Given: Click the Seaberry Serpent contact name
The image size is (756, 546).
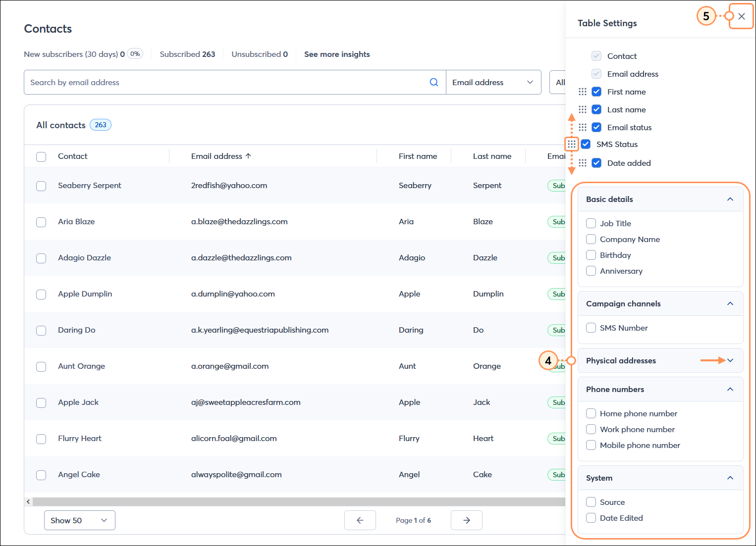Looking at the screenshot, I should coord(90,185).
